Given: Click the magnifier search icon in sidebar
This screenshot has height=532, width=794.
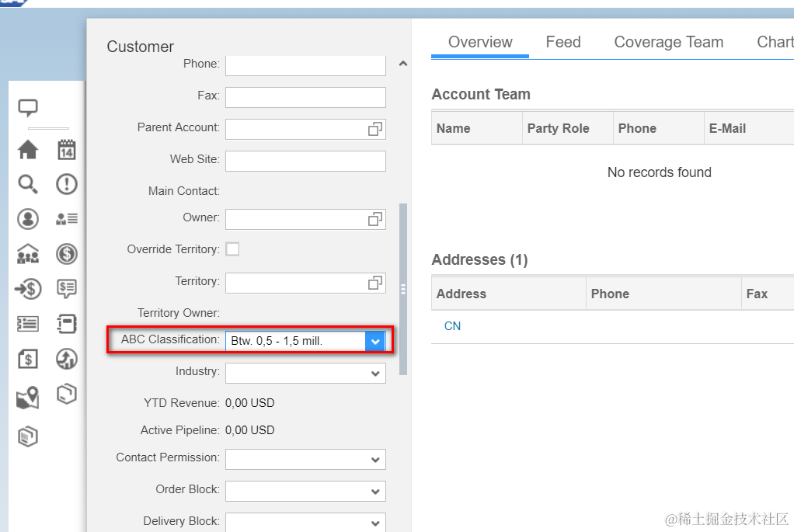Looking at the screenshot, I should point(28,184).
